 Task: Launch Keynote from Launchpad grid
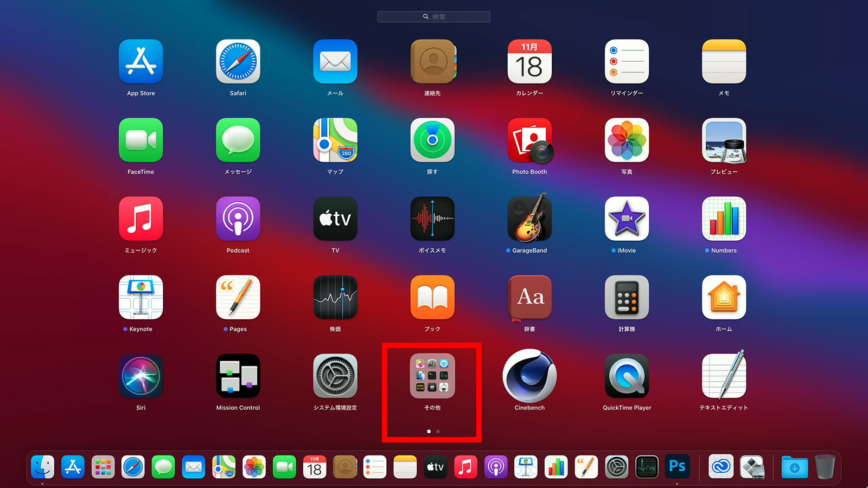tap(141, 298)
